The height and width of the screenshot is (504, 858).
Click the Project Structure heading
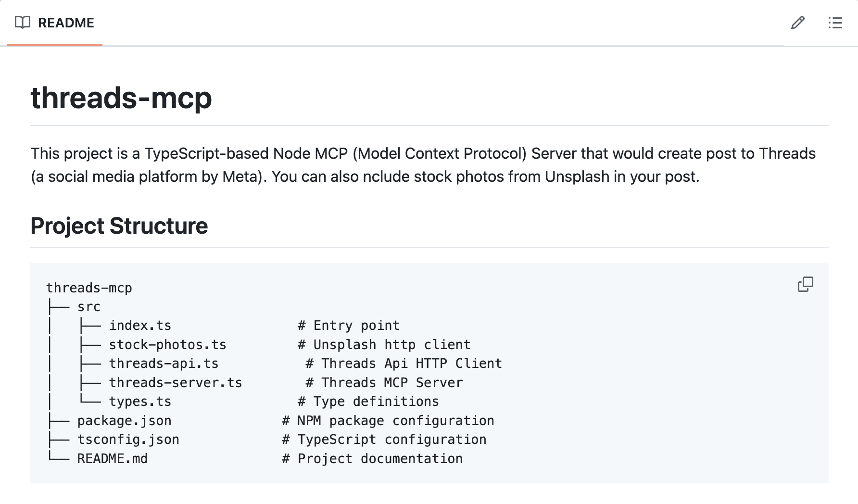[x=119, y=226]
